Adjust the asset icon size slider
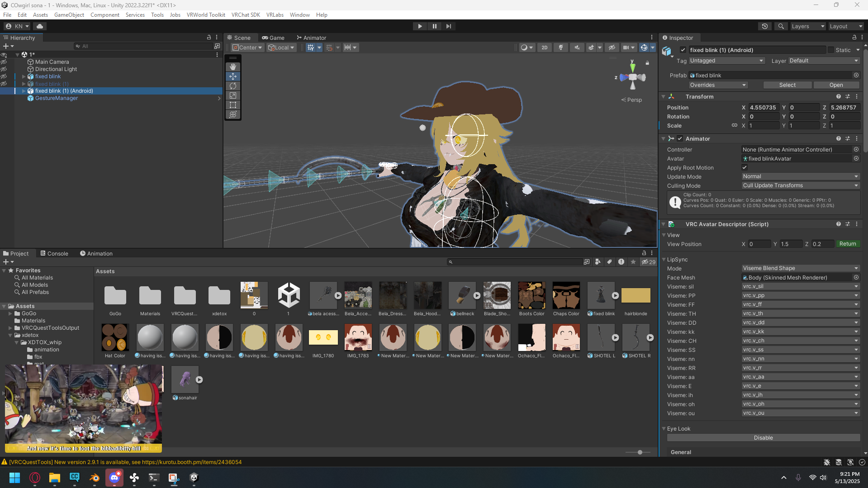The height and width of the screenshot is (488, 868). (640, 452)
